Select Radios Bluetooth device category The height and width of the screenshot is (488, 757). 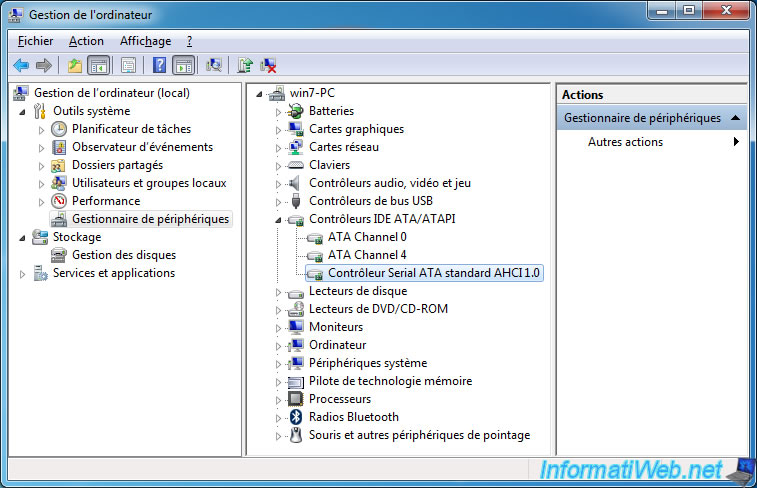[x=353, y=417]
